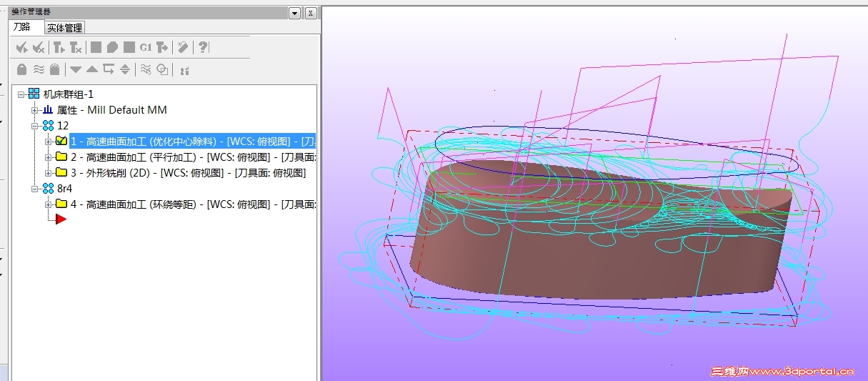Select toolpath group label 8r4
The image size is (868, 381).
[x=66, y=189]
